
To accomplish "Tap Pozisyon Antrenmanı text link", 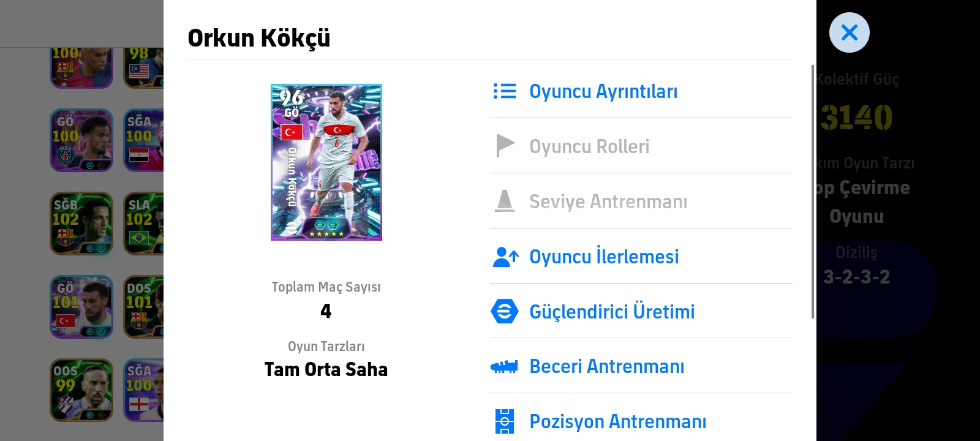I will tap(617, 421).
